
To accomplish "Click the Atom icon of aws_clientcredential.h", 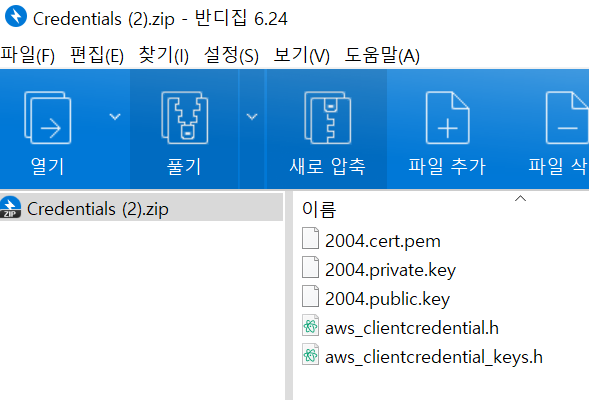I will [311, 325].
